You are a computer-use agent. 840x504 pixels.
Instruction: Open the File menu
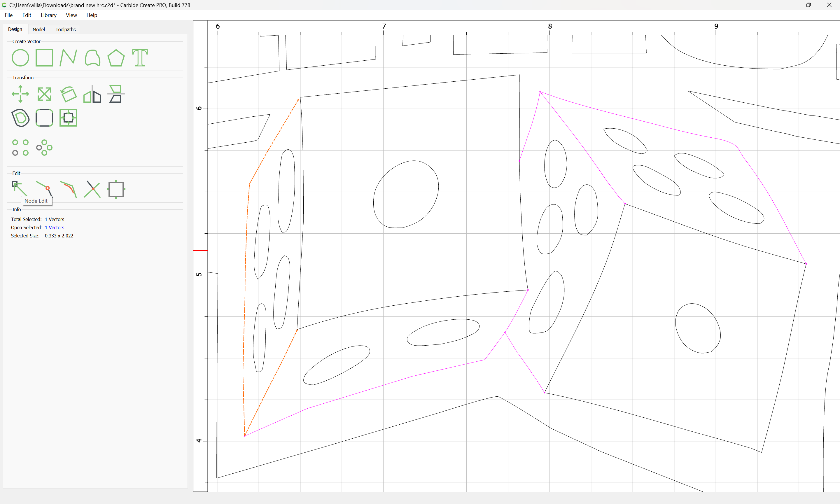pyautogui.click(x=8, y=15)
